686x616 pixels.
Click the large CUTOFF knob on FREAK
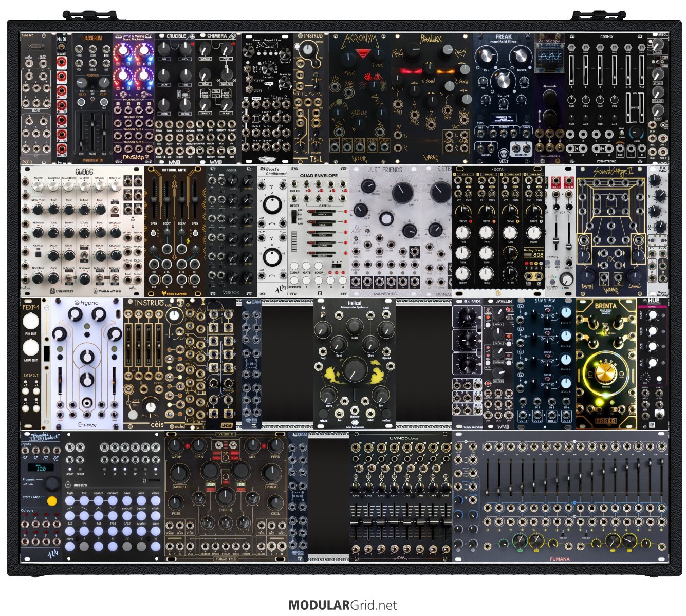(504, 81)
